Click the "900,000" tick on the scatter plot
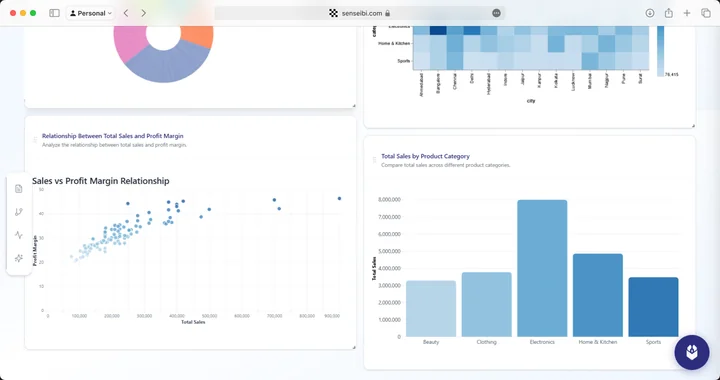720x380 pixels. click(332, 316)
